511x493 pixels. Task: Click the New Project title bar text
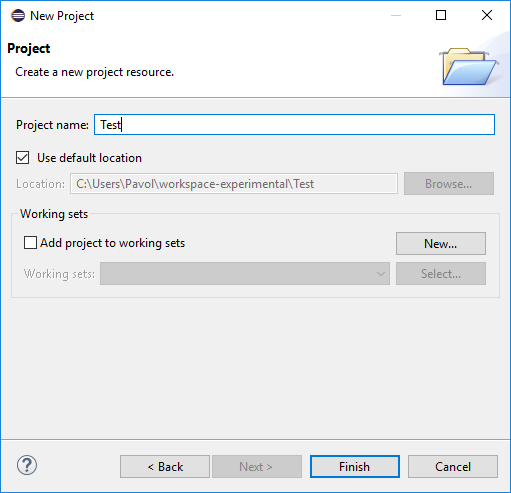tap(62, 16)
